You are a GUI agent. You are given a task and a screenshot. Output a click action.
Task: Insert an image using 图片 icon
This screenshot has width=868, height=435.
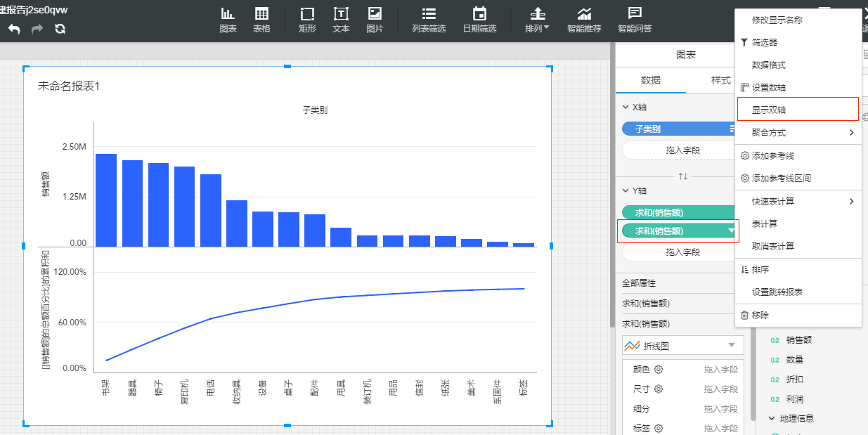[x=375, y=20]
